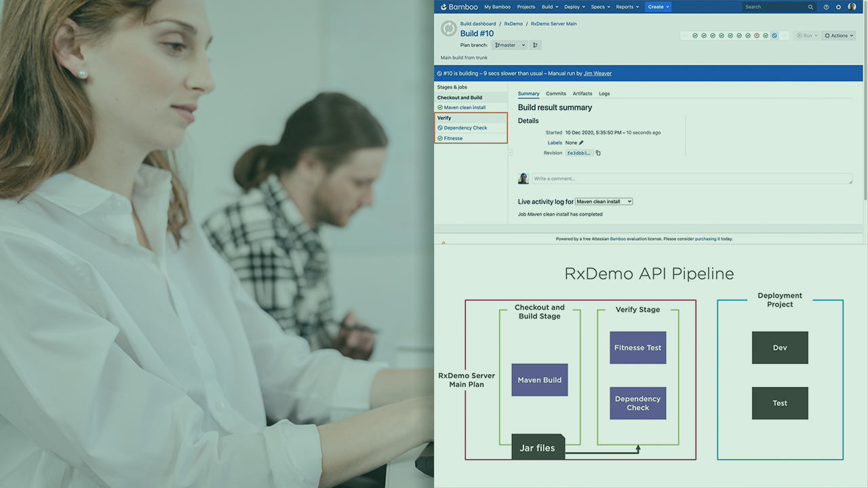868x488 pixels.
Task: Open the help question mark icon
Action: tap(826, 7)
